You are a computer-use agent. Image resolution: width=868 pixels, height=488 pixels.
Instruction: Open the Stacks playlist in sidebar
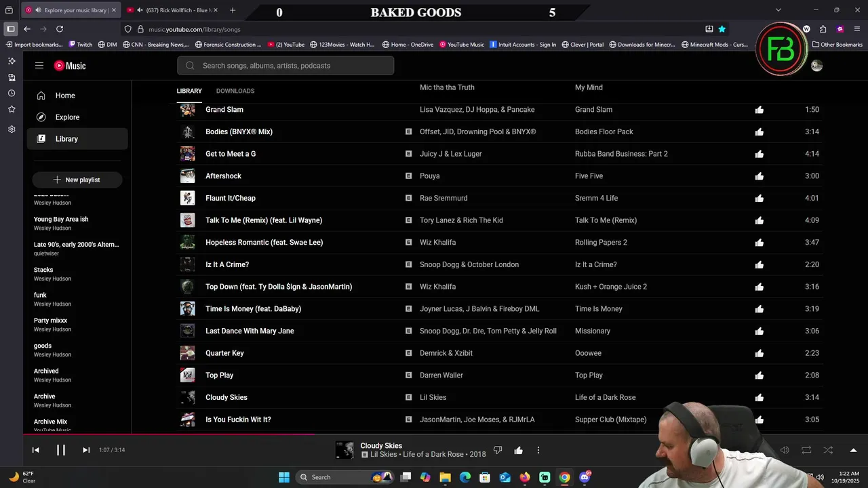coord(43,270)
